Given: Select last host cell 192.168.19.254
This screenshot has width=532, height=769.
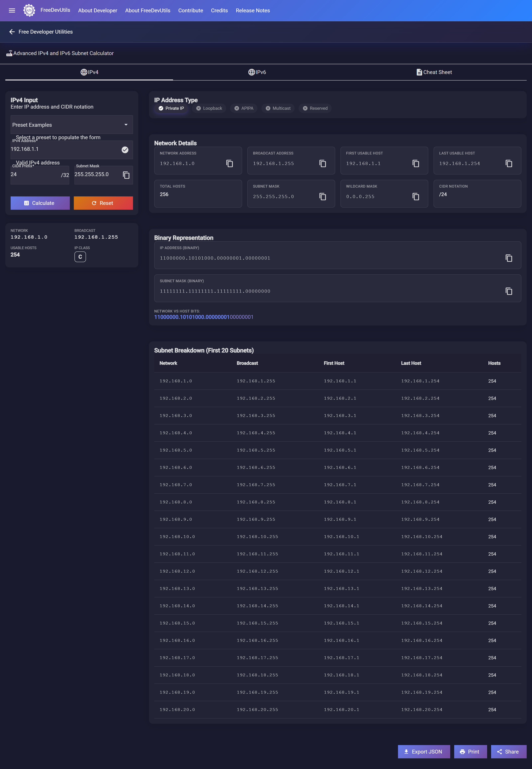Looking at the screenshot, I should pos(422,692).
